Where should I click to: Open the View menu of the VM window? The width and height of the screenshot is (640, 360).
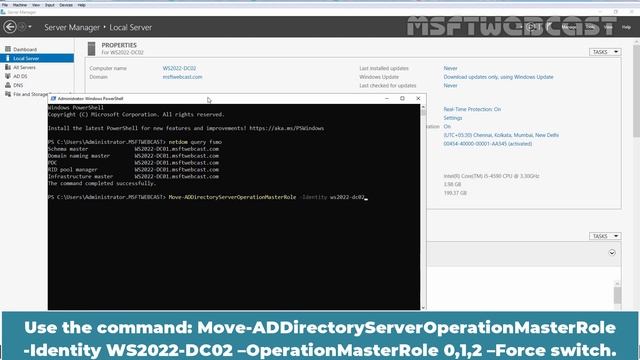[x=36, y=5]
